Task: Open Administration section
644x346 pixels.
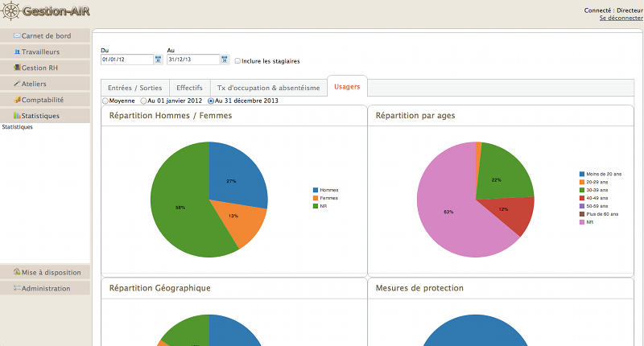Action: [x=45, y=288]
